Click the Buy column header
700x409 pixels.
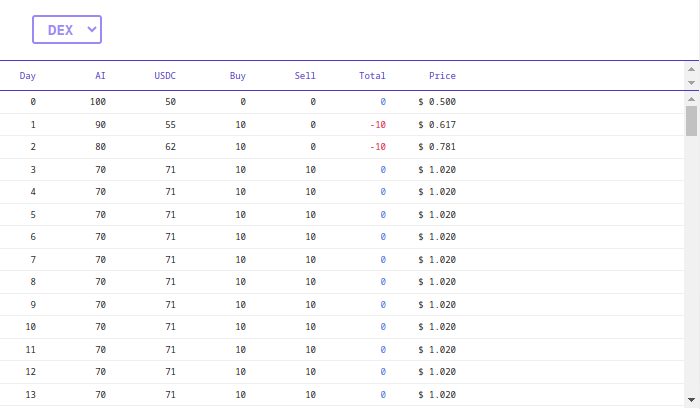point(238,76)
